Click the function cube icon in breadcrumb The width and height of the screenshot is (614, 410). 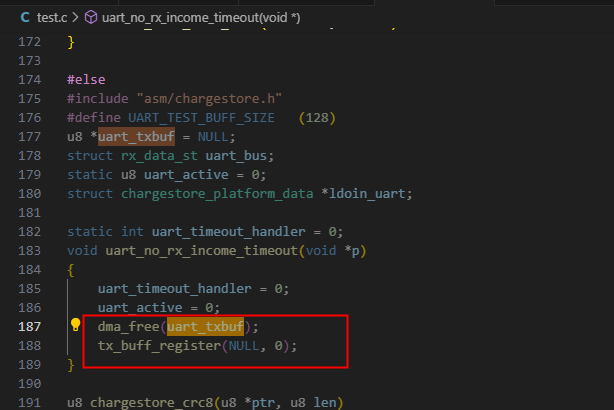91,17
